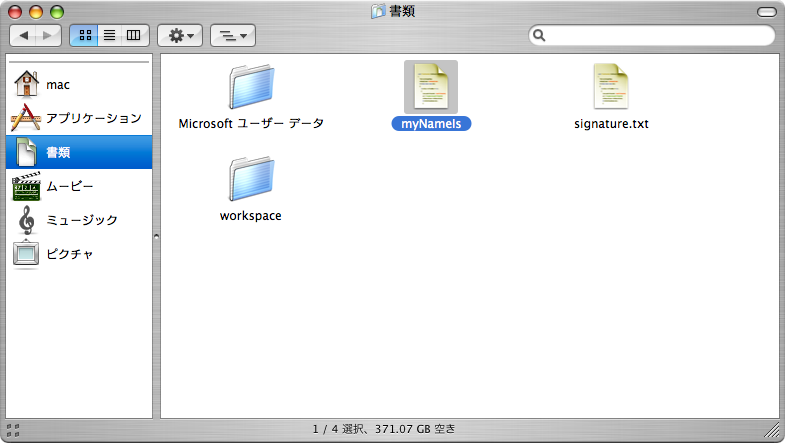Image resolution: width=785 pixels, height=443 pixels.
Task: Click the workspace folder name label
Action: [251, 216]
